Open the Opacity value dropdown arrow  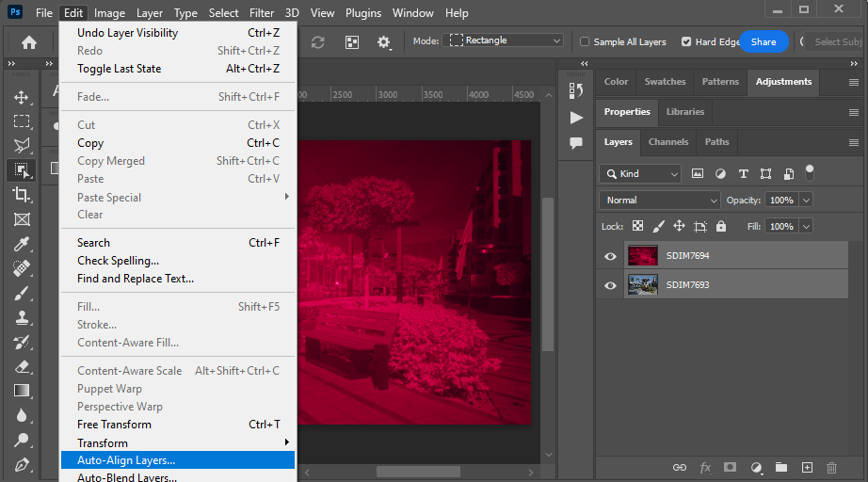806,201
